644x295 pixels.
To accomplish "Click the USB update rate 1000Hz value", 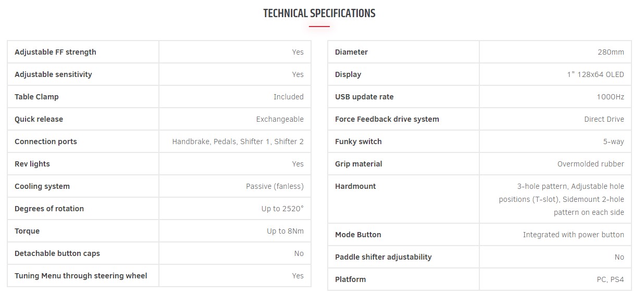I will [611, 97].
